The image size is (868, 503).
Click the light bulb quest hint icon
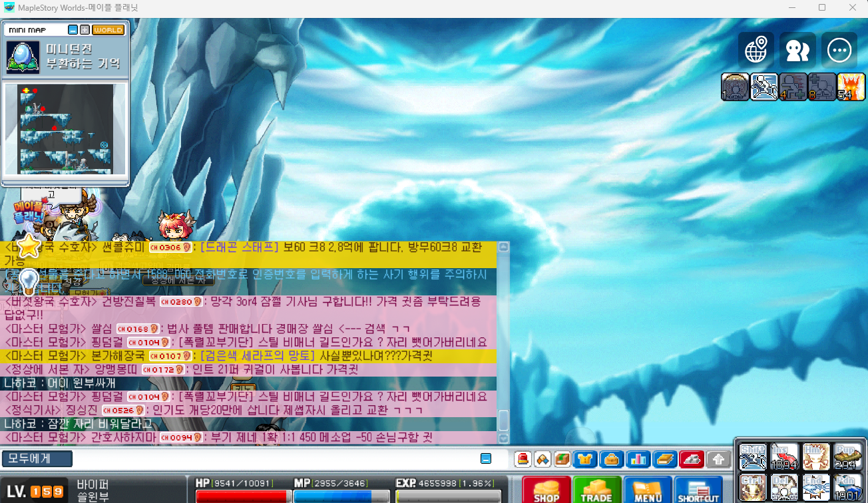point(29,281)
